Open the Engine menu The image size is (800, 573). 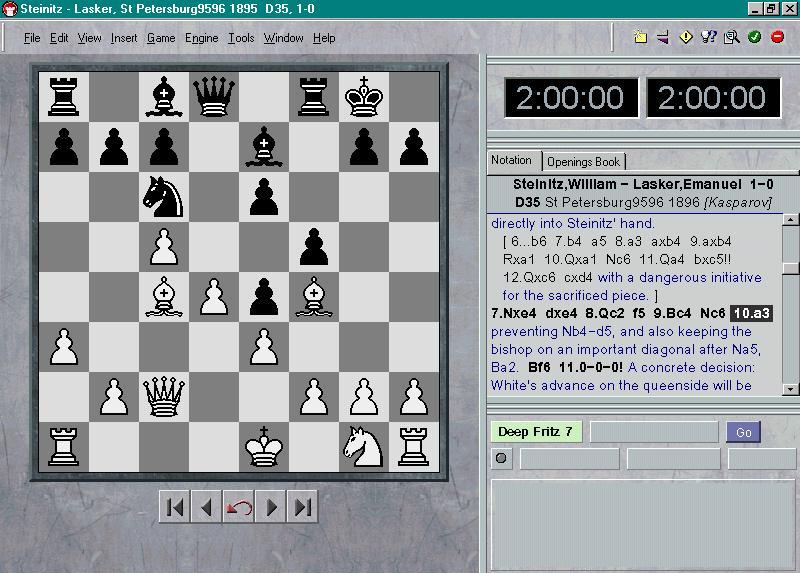click(x=201, y=38)
